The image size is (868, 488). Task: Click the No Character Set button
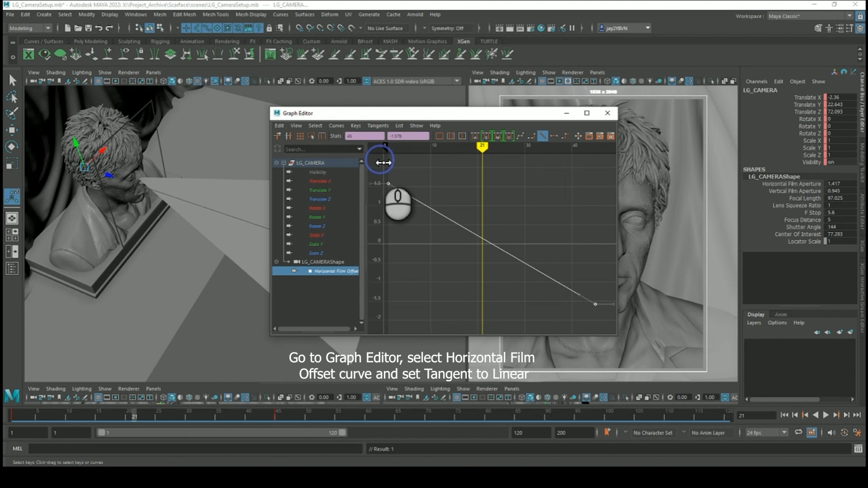click(652, 433)
